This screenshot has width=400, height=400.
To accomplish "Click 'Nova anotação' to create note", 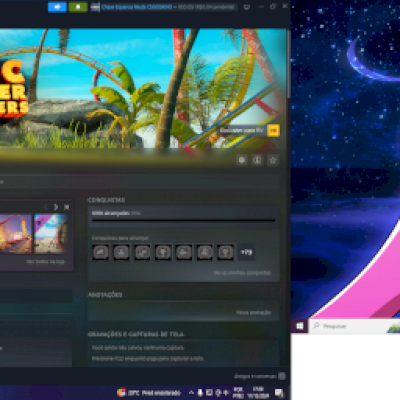I will 253,312.
